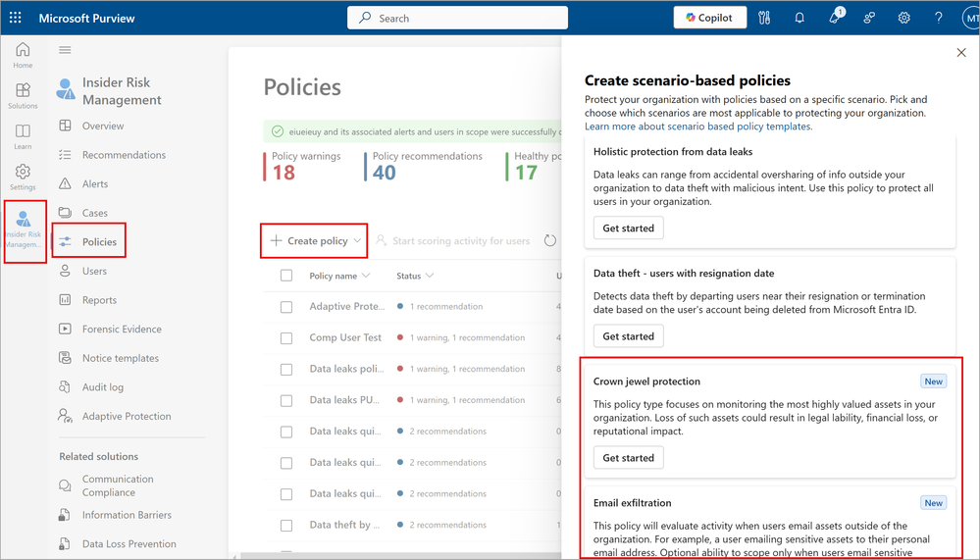Screen dimensions: 980x560
Task: Open Notice templates navigation icon
Action: 65,358
